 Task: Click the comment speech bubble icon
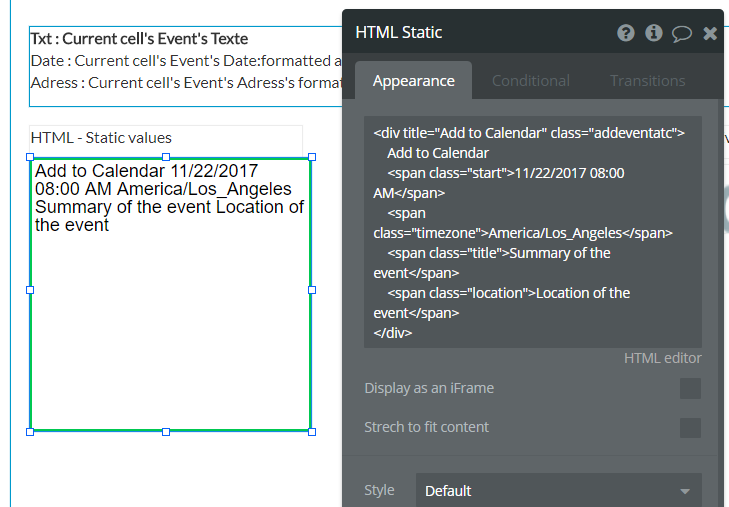[x=682, y=33]
